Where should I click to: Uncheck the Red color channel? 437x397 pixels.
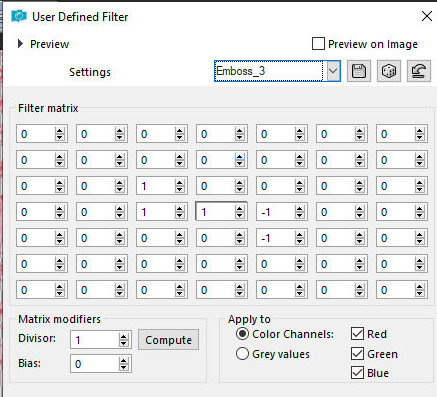coord(357,334)
